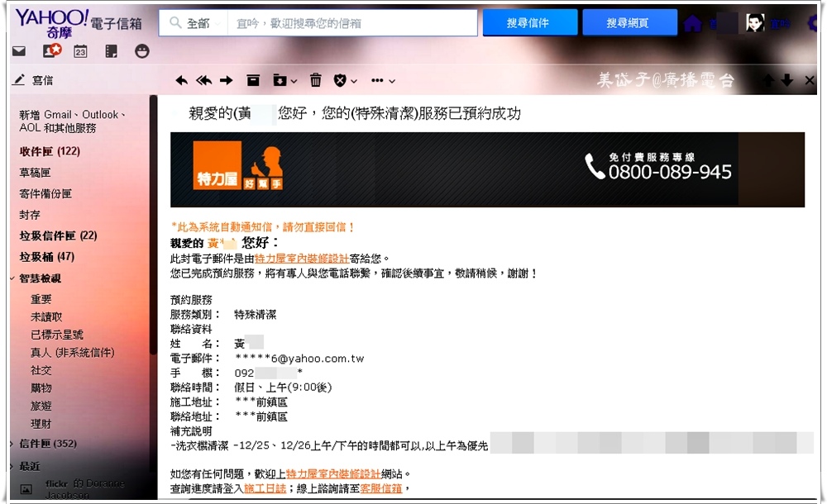Click the phone number 0800-089-945

(670, 172)
